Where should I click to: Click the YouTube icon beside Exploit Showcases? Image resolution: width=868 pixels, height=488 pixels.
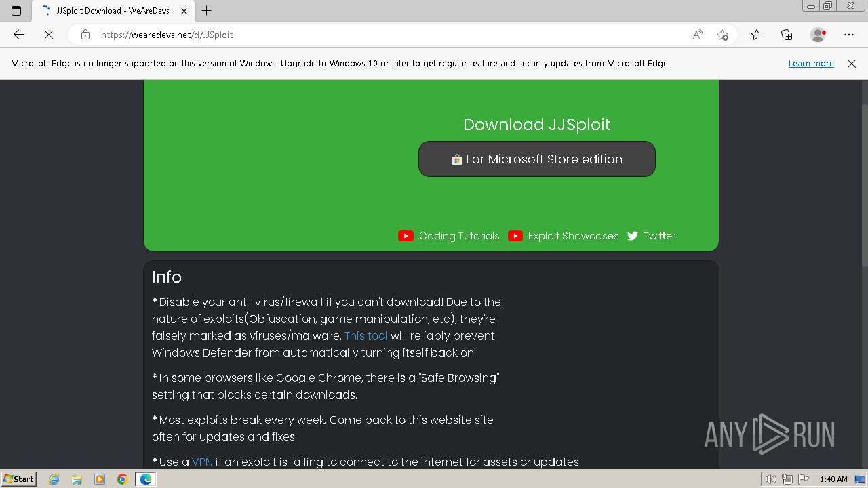pos(515,236)
